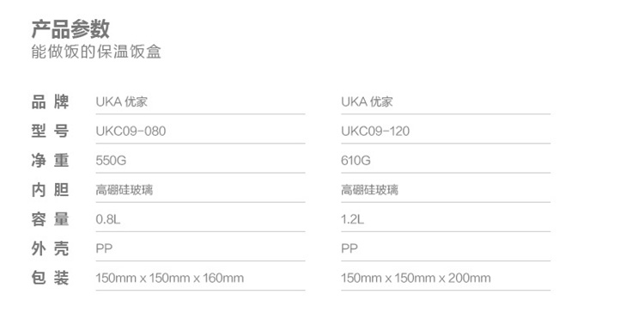Select the 能做饭的保温饭盒 subtitle text

[96, 52]
